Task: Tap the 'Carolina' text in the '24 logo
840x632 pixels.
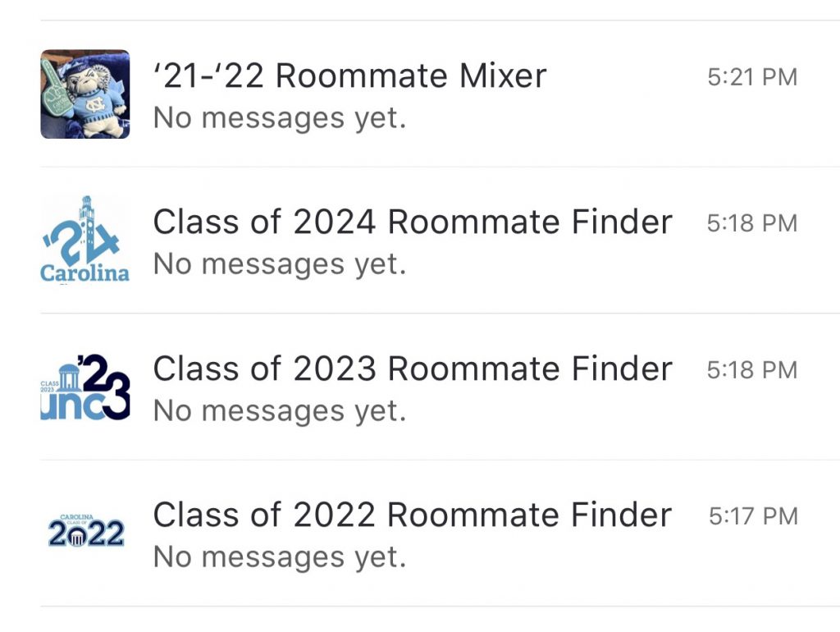Action: click(84, 272)
